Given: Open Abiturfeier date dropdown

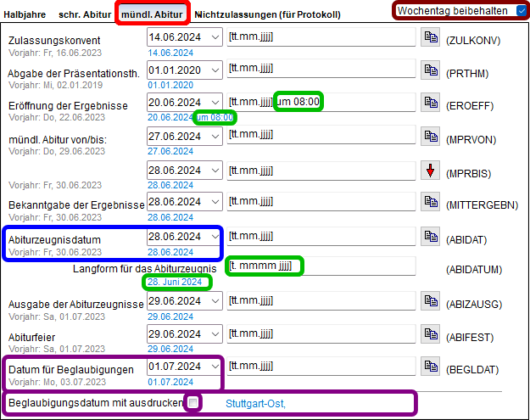Looking at the screenshot, I should [214, 334].
